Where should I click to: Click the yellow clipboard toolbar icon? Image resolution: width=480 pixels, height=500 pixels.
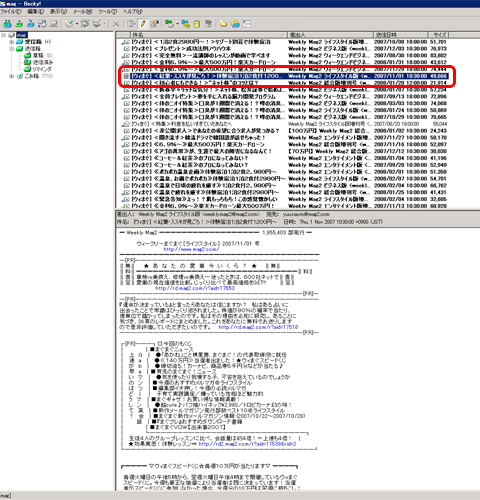pos(197,24)
